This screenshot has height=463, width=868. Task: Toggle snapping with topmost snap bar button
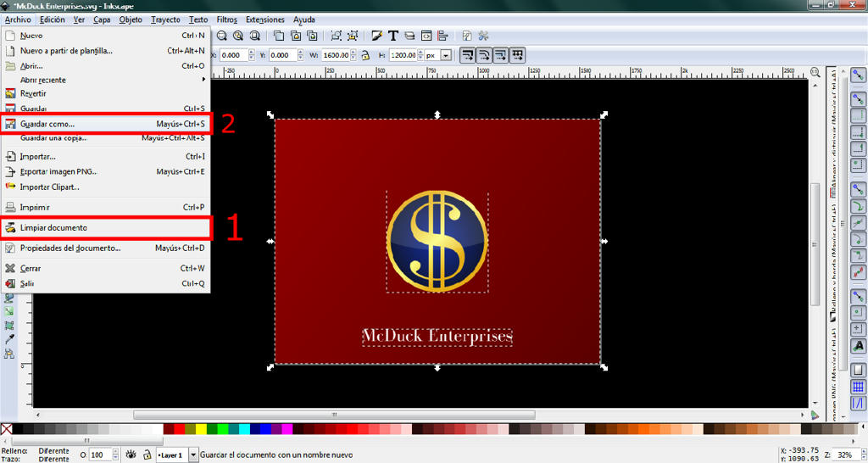(858, 75)
